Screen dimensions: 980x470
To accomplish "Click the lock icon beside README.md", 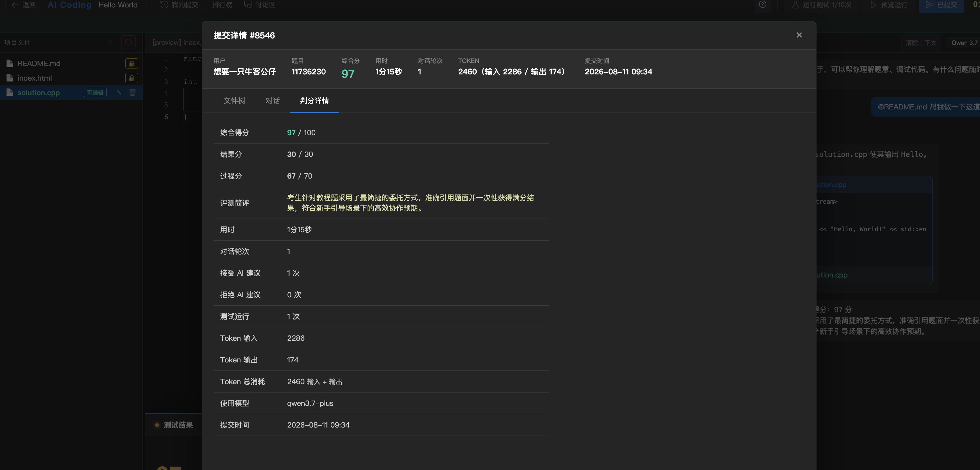I will click(x=132, y=64).
